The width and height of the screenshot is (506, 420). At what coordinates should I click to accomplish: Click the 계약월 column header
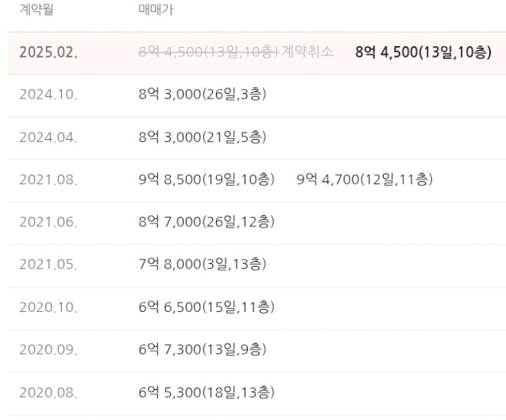pyautogui.click(x=37, y=12)
